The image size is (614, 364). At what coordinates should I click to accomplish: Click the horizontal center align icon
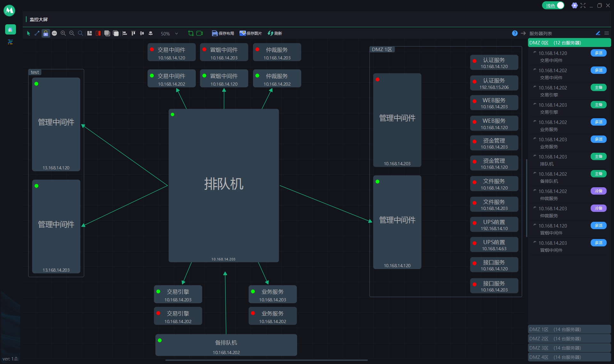151,33
